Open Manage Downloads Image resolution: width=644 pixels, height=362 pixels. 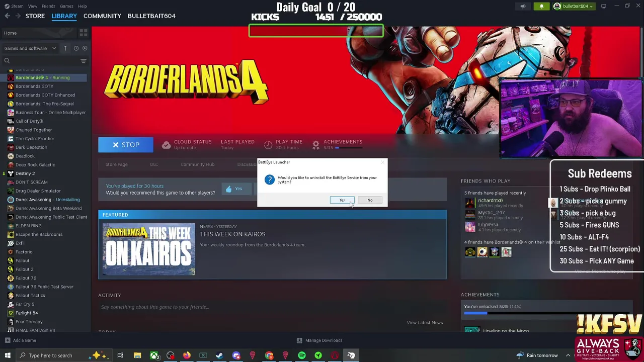coord(319,340)
